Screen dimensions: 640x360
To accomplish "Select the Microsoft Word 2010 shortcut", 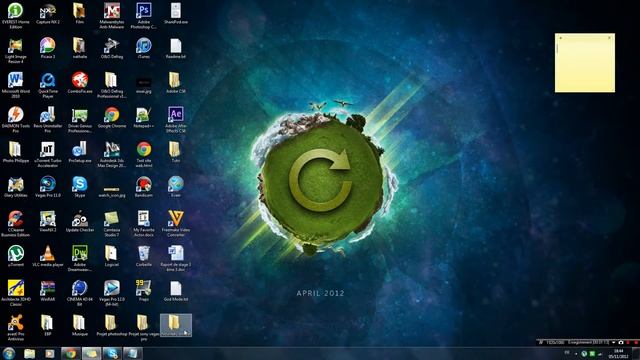I will (x=16, y=85).
